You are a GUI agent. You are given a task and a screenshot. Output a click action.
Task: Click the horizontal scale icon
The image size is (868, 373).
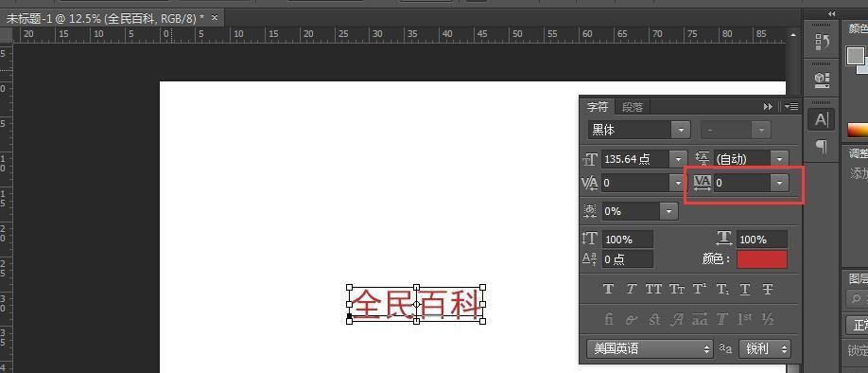[724, 239]
